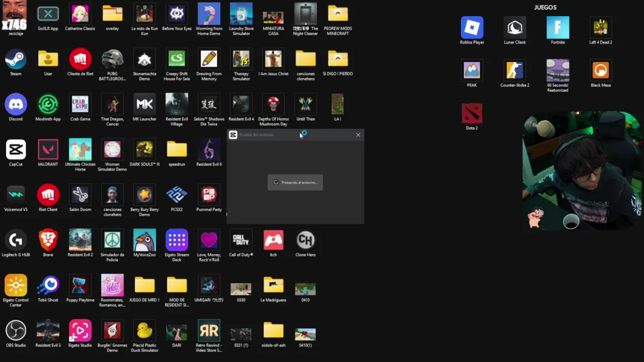
Task: Launch Dota 2 from JUEGOS group
Action: click(x=472, y=113)
